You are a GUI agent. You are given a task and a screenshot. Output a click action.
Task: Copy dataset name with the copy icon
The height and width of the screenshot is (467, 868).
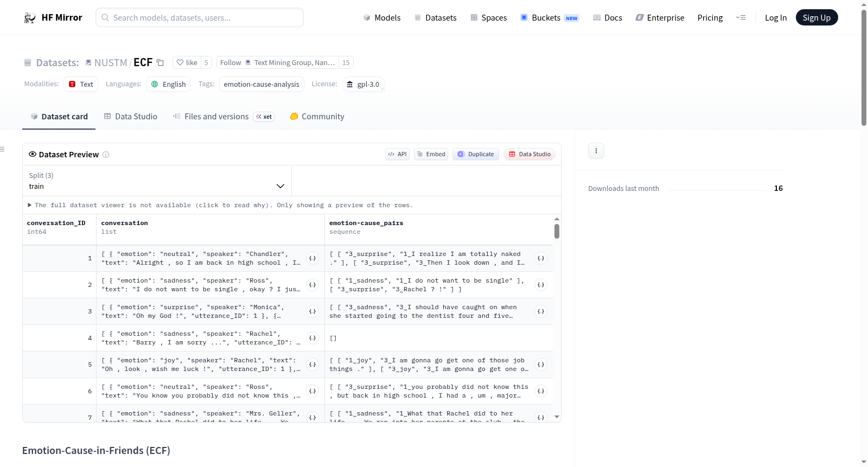160,62
